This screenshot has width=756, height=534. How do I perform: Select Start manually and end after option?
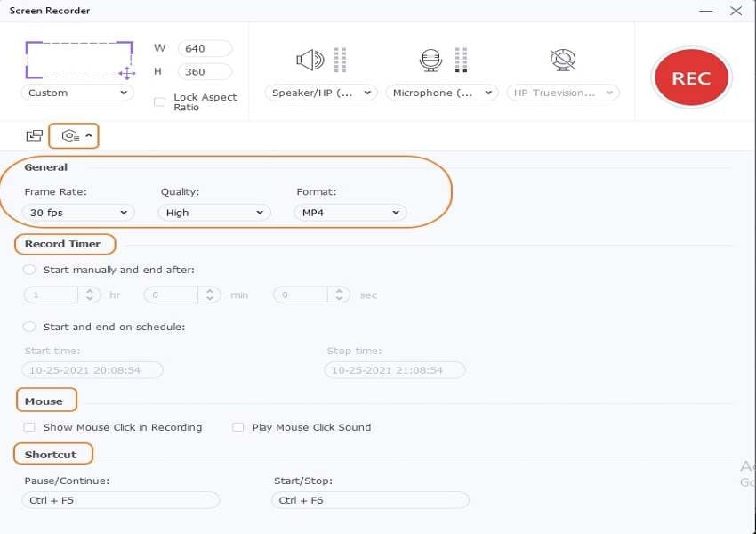click(29, 270)
